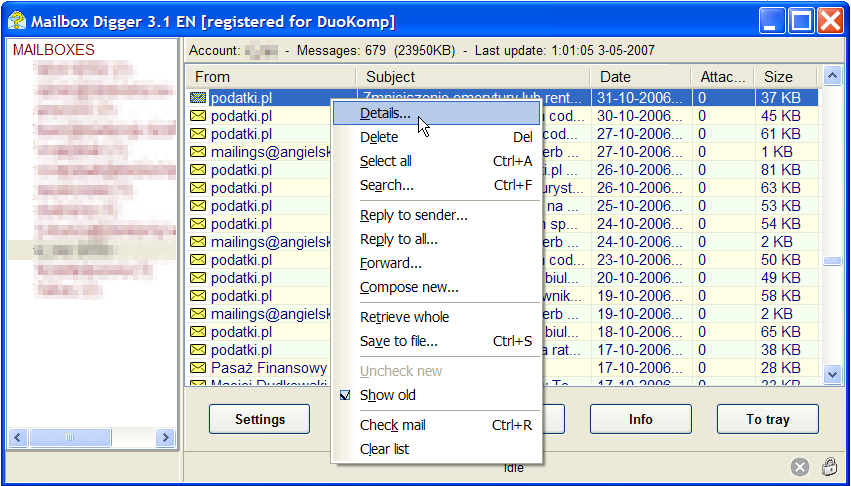Click envelope icon of the 65 KB podatki.pl message
This screenshot has width=851, height=486.
pyautogui.click(x=198, y=332)
